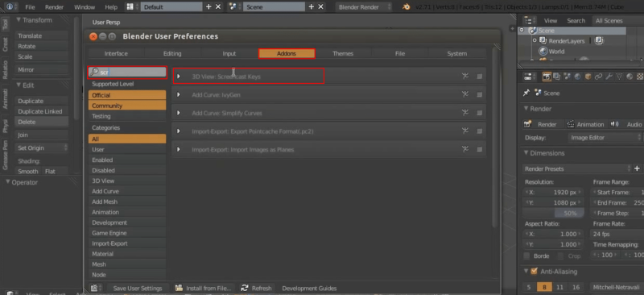Expand the Add Curve: IvyGen entry
The height and width of the screenshot is (295, 644).
[x=179, y=94]
